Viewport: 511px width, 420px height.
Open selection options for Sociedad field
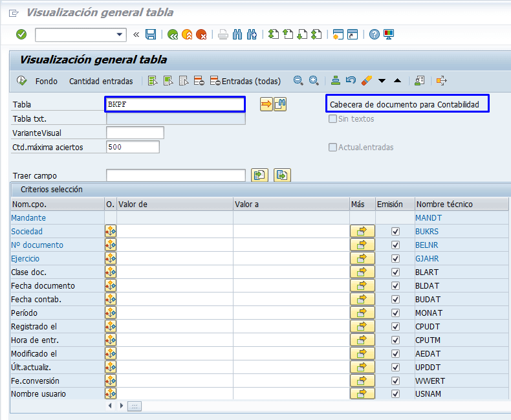point(110,232)
